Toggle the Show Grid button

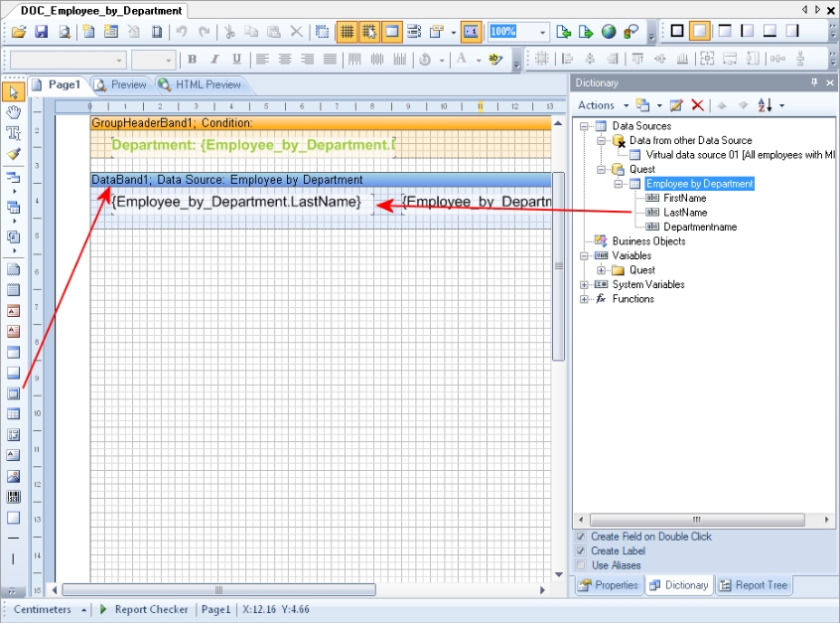[348, 32]
